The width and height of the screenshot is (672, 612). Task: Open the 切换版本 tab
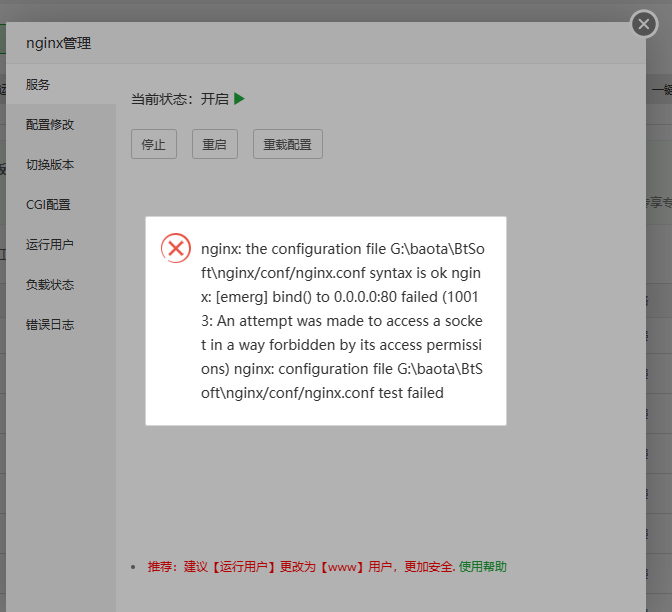coord(61,165)
